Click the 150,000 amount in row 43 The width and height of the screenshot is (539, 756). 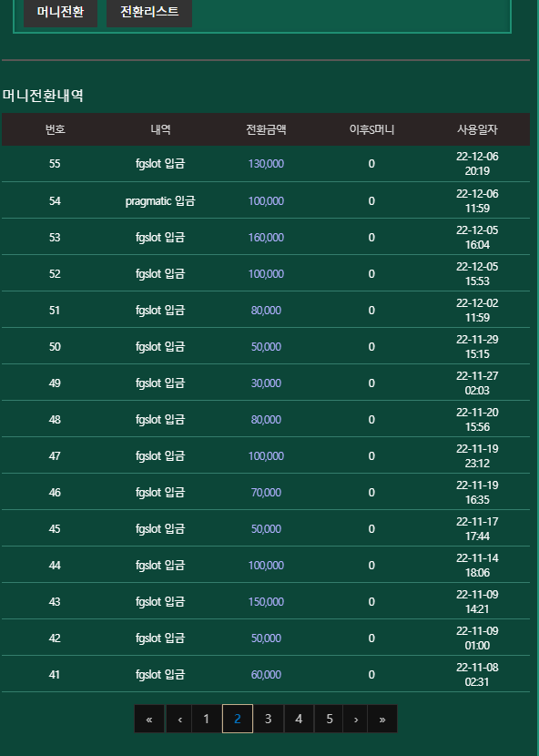tap(266, 602)
